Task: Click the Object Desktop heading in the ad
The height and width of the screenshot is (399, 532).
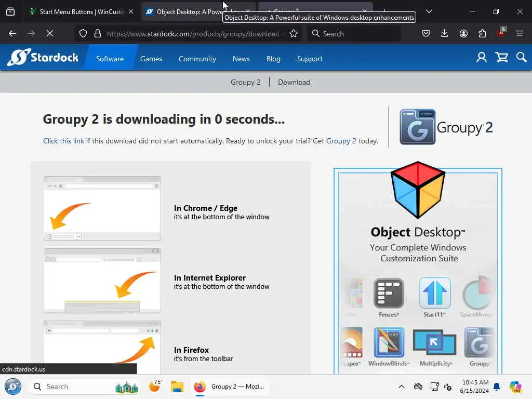Action: pos(418,232)
